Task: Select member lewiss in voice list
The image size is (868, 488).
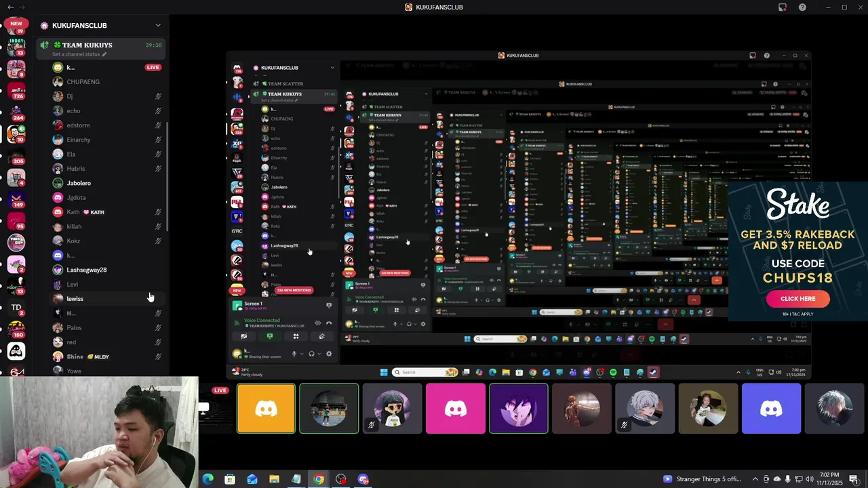Action: (x=108, y=299)
